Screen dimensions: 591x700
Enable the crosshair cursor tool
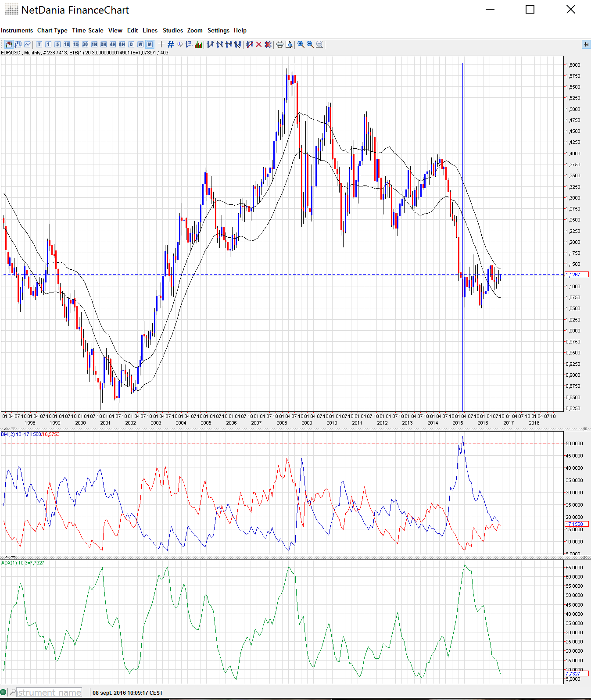pyautogui.click(x=161, y=44)
